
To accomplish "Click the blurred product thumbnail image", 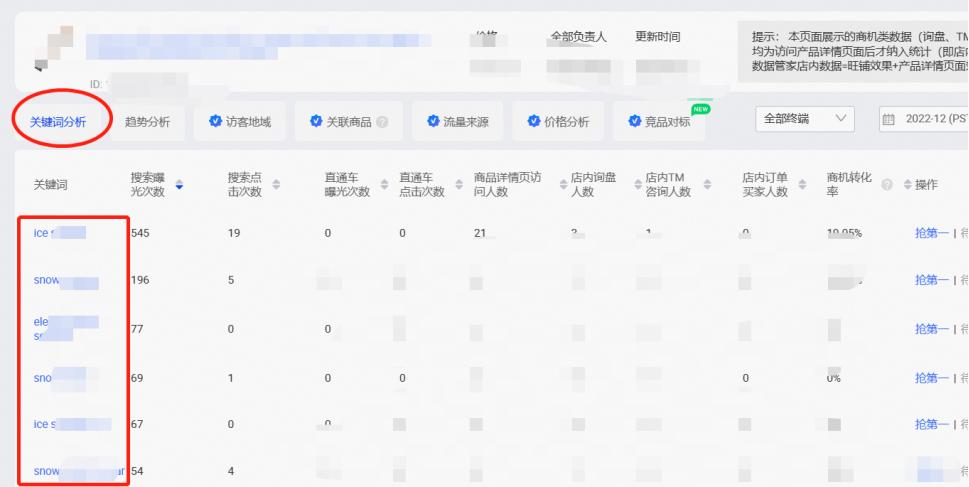I will (x=54, y=48).
